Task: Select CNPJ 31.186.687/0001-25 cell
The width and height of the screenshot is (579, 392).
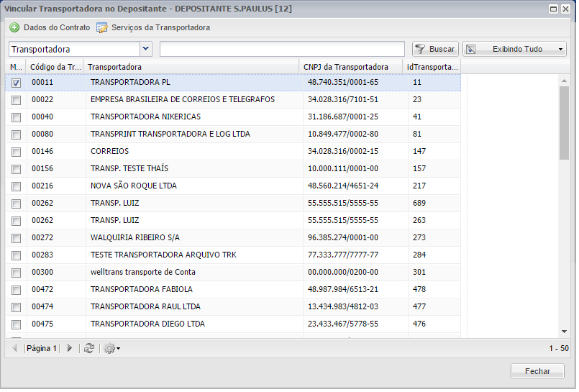Action: coord(355,117)
